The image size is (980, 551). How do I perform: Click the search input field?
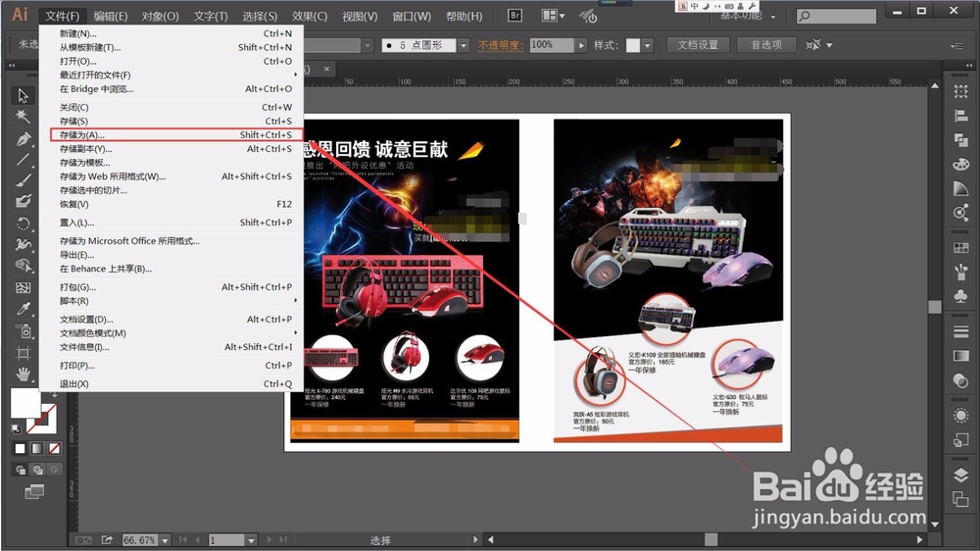(836, 17)
